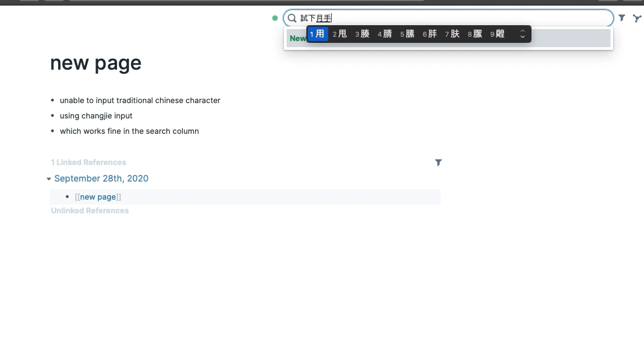Click bullet of 'which works fine' block

[x=52, y=131]
